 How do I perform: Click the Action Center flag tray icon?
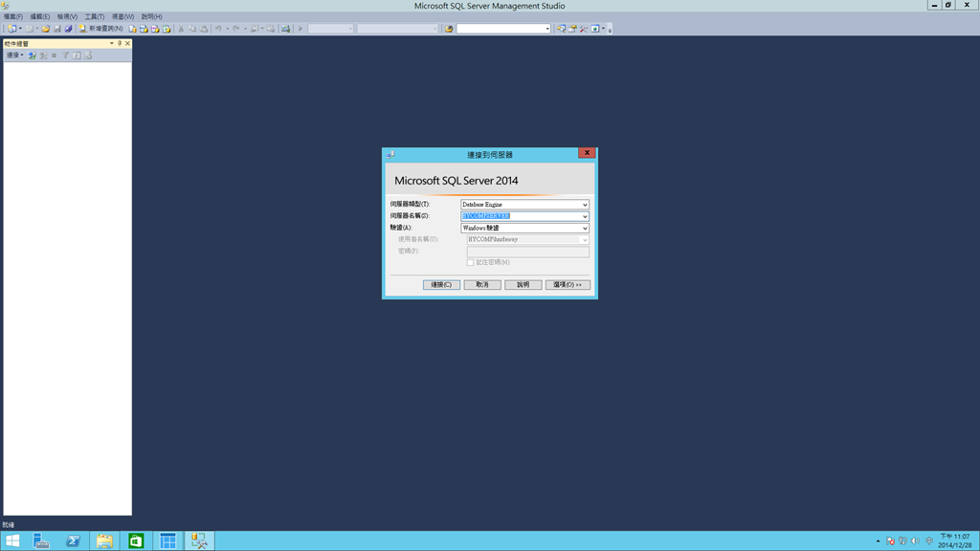tap(891, 541)
